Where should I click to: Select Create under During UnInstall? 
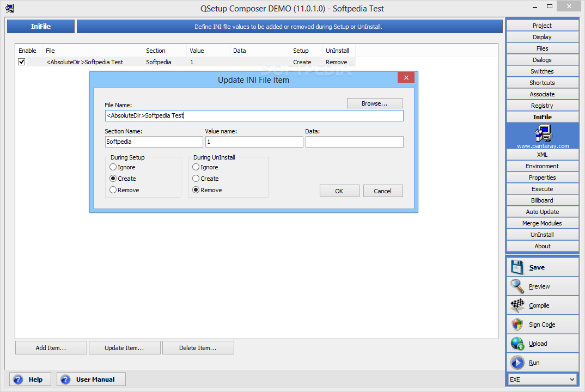point(196,178)
